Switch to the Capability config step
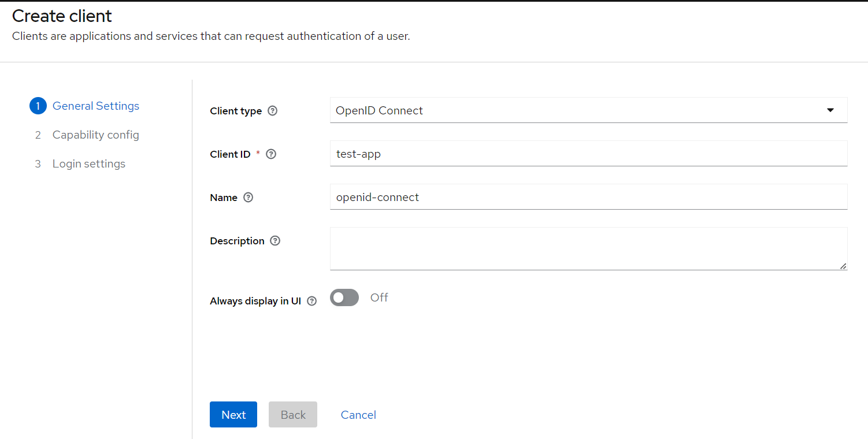The width and height of the screenshot is (868, 439). [x=96, y=135]
